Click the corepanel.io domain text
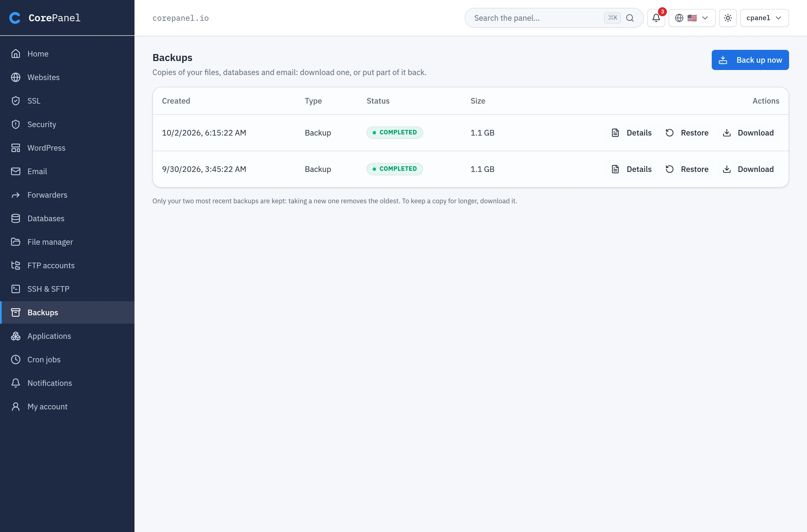 [x=181, y=18]
